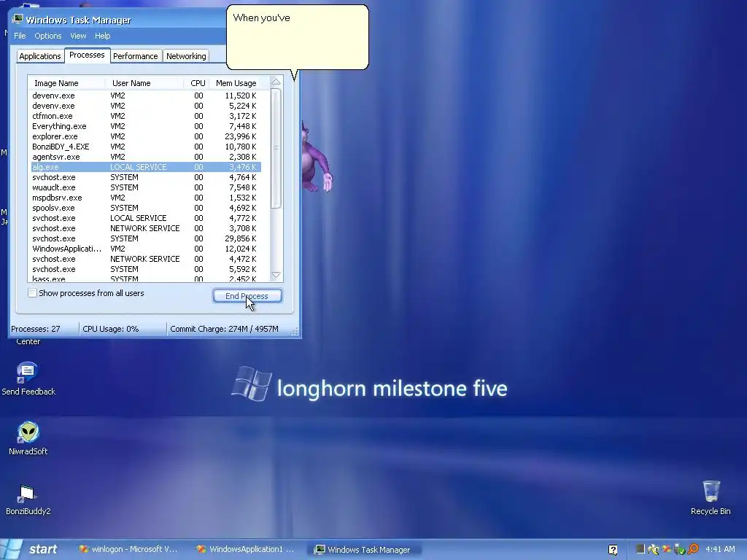Open the View menu
The width and height of the screenshot is (747, 560).
[x=78, y=36]
